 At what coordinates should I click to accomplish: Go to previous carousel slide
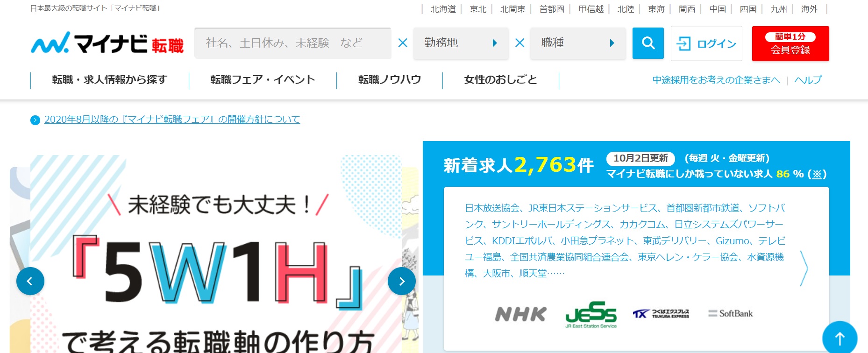(x=30, y=281)
